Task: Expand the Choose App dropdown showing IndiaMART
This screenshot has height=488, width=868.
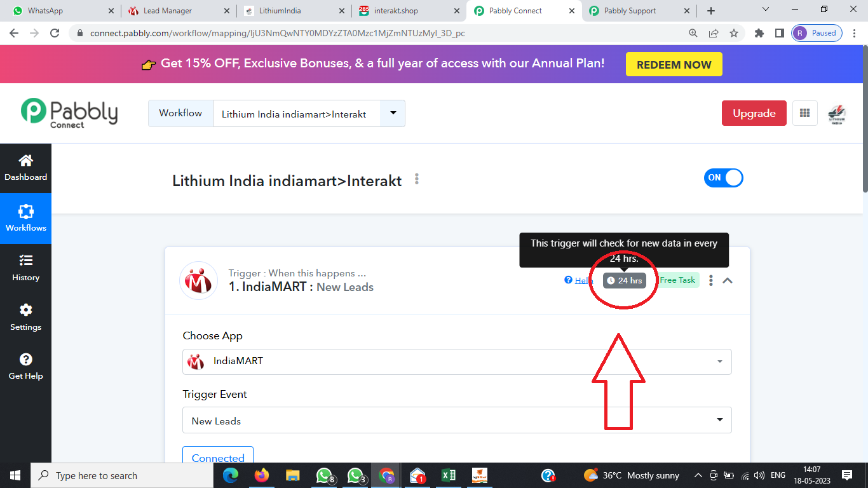Action: (457, 362)
